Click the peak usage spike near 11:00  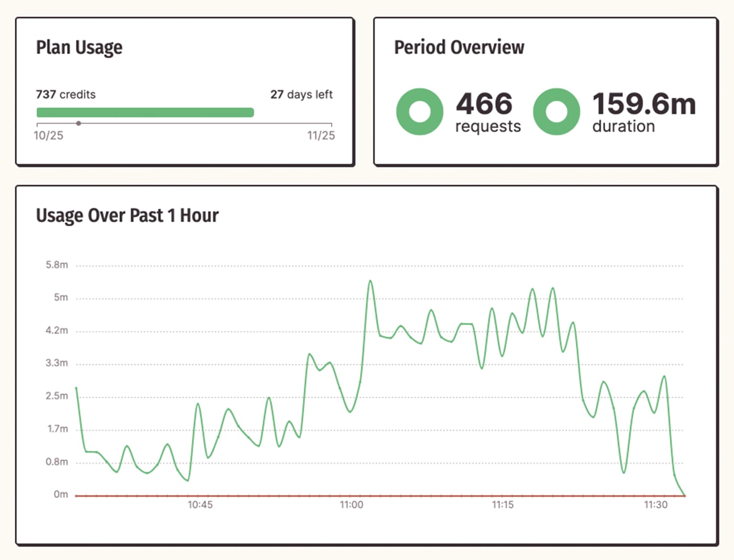(x=371, y=281)
